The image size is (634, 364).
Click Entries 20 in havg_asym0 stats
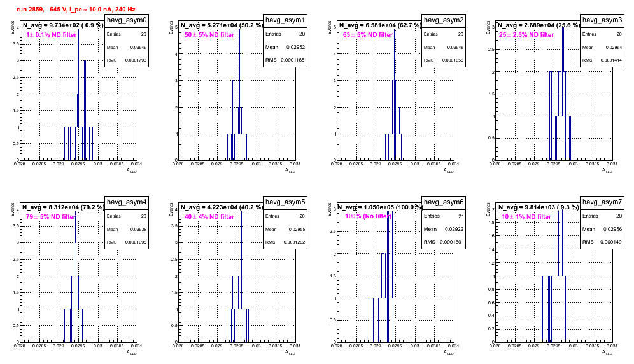tap(127, 34)
